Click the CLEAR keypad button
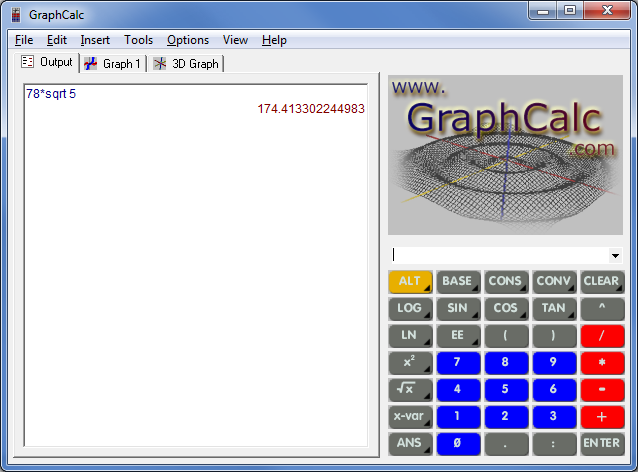Screen dimensions: 638x472 (602, 282)
